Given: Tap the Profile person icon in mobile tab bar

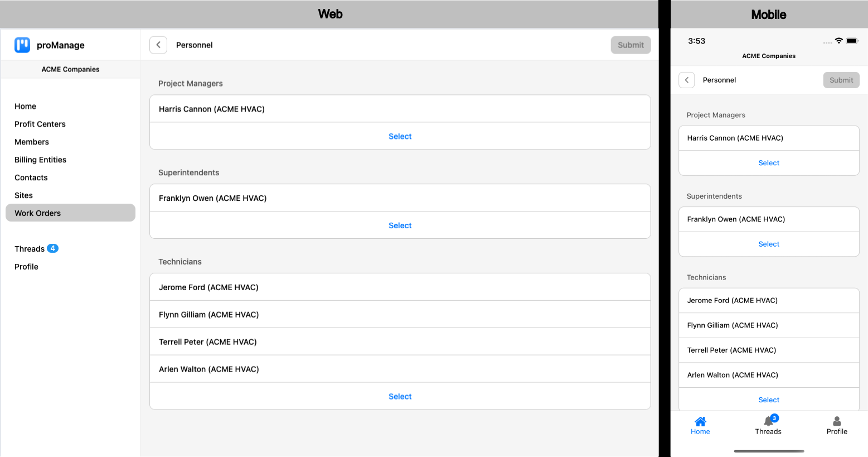Looking at the screenshot, I should [837, 421].
